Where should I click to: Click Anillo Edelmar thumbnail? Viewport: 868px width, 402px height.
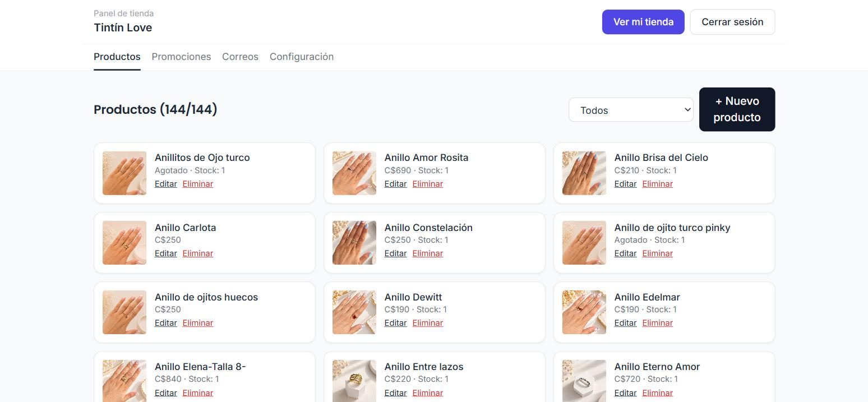pos(584,312)
